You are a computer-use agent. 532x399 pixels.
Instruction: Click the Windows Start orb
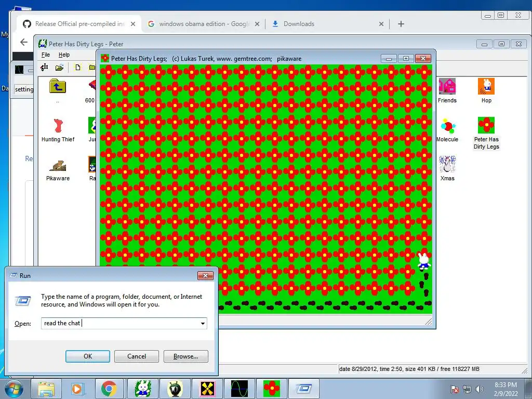(14, 389)
